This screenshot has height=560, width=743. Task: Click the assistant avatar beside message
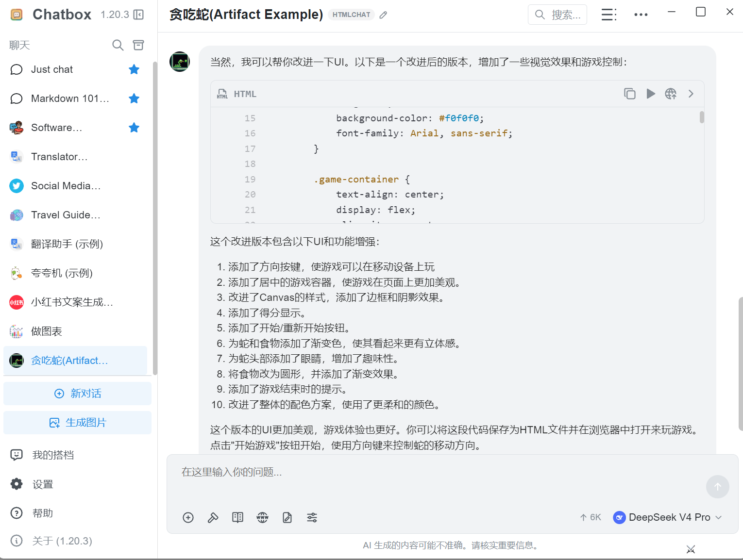(180, 62)
